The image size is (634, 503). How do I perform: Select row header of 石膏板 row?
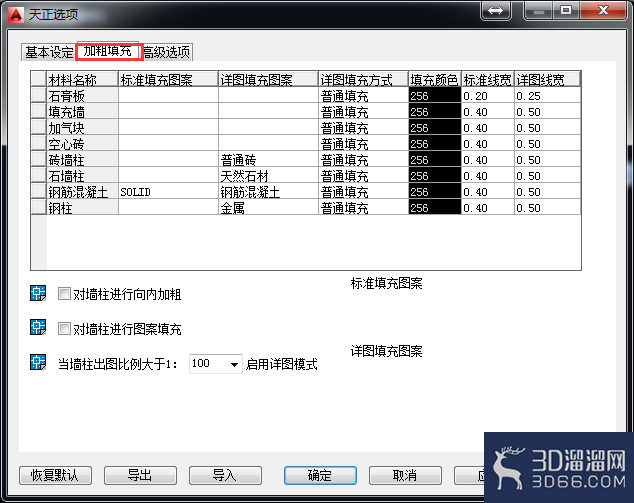pos(39,95)
